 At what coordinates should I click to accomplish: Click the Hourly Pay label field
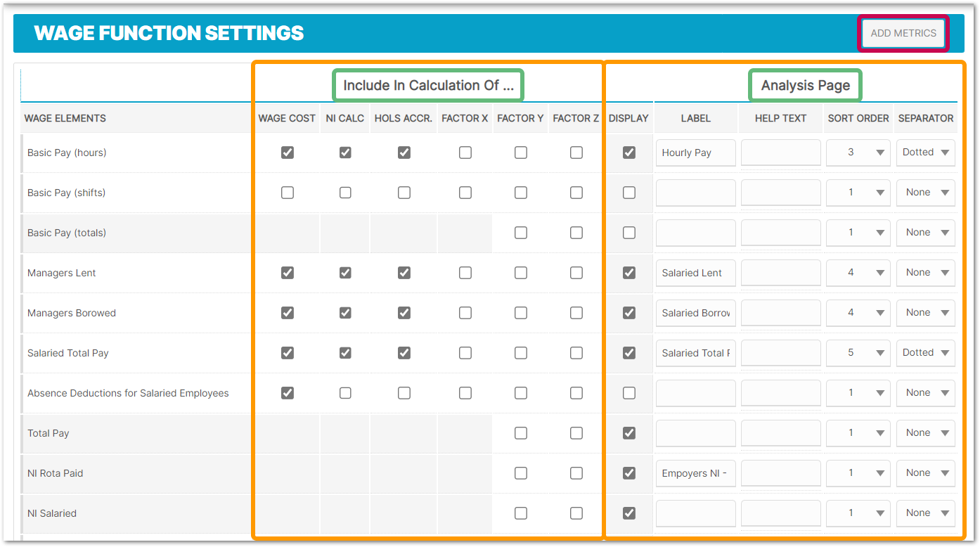point(695,153)
